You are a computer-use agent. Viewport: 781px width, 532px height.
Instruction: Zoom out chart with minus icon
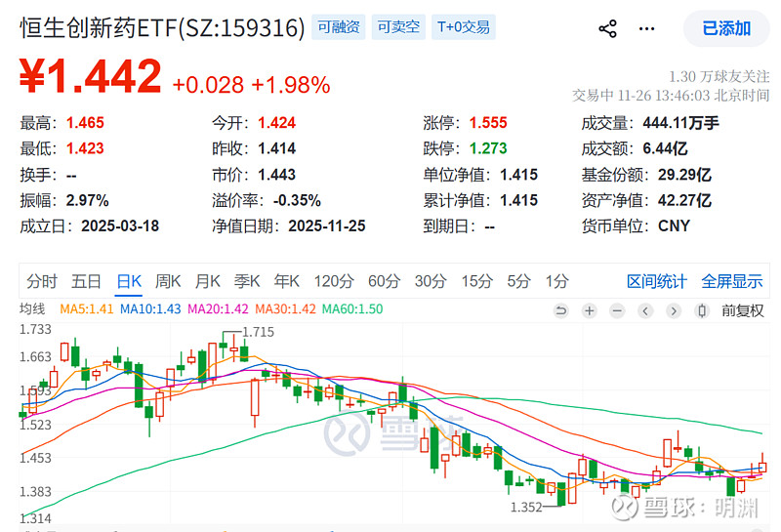(617, 311)
